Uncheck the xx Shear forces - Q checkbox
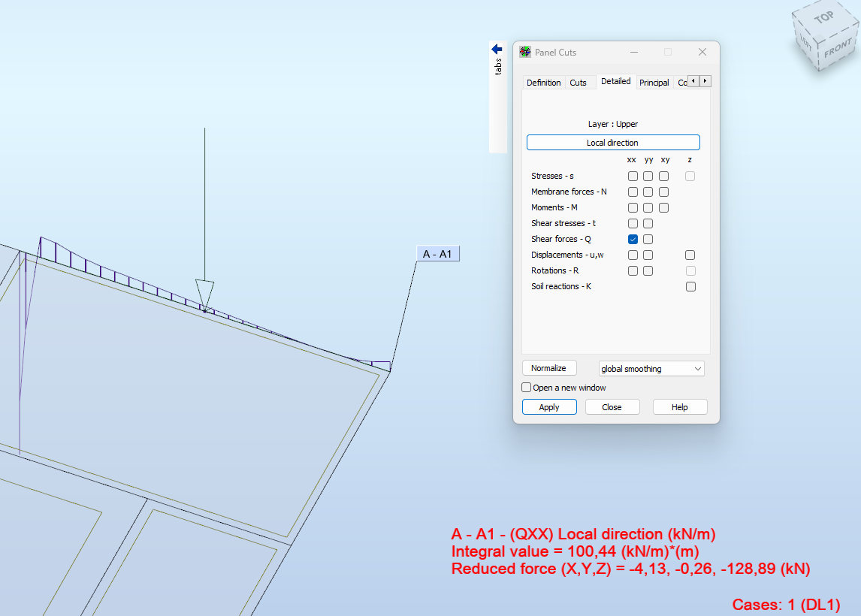The width and height of the screenshot is (861, 616). pyautogui.click(x=633, y=239)
